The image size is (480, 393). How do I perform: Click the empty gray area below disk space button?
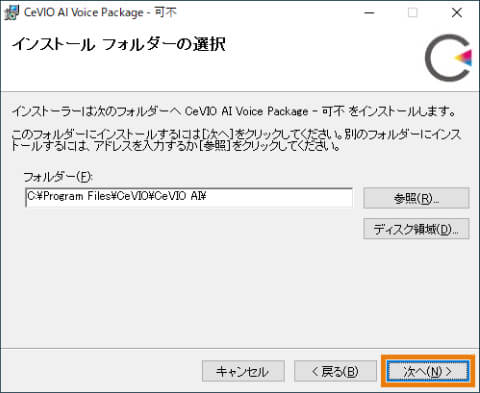click(x=416, y=290)
